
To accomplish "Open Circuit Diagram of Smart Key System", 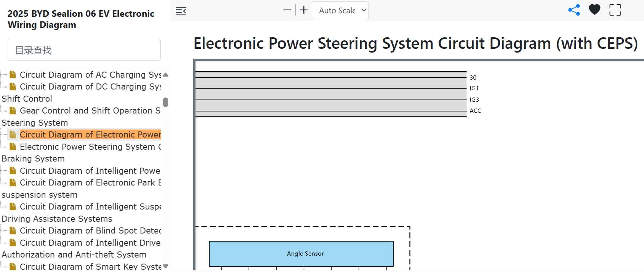I will [x=91, y=267].
